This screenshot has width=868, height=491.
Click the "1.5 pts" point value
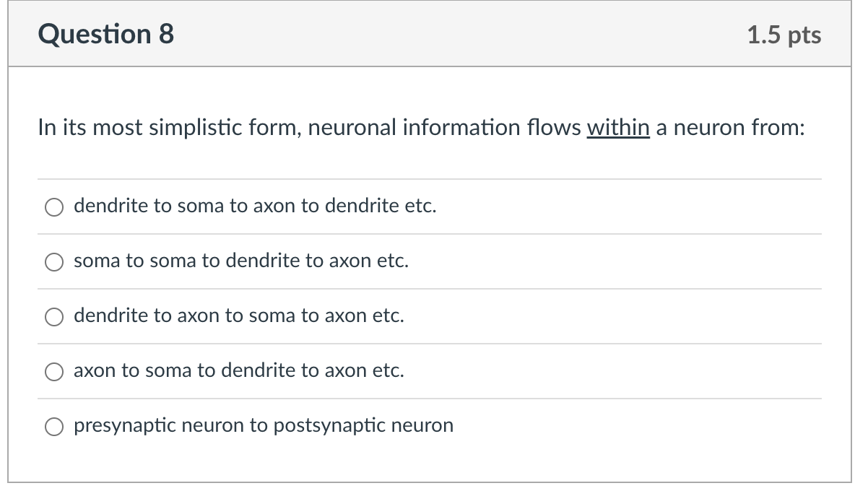tap(784, 35)
